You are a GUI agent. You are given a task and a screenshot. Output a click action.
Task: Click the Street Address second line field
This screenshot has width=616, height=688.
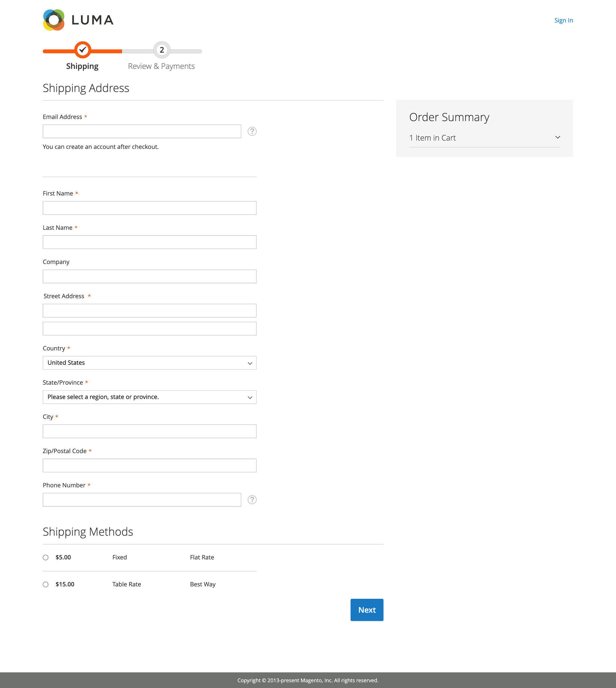[x=149, y=328]
